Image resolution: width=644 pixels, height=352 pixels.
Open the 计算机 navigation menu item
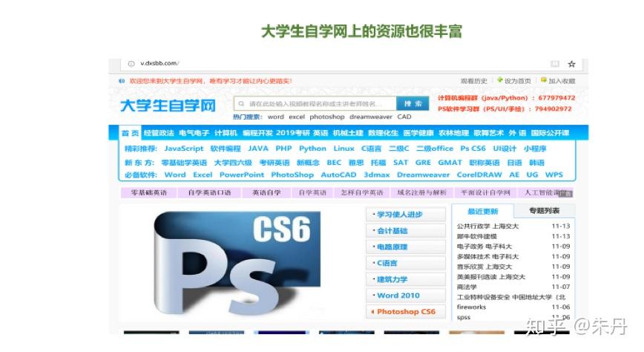226,133
